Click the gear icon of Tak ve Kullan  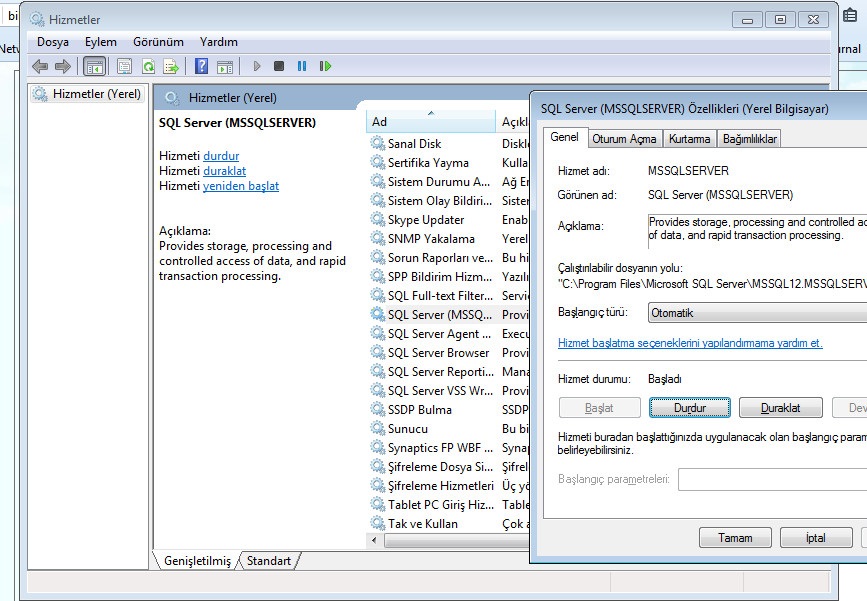click(378, 523)
